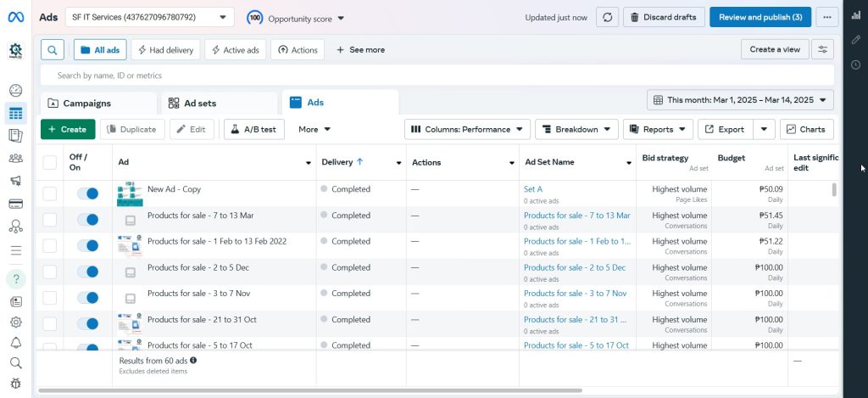Open the three-dot more options button

826,17
